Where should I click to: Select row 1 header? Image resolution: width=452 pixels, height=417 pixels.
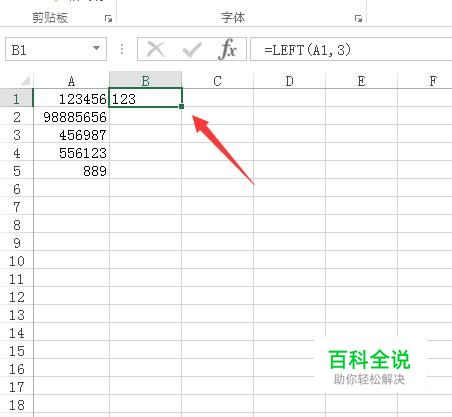pos(17,98)
